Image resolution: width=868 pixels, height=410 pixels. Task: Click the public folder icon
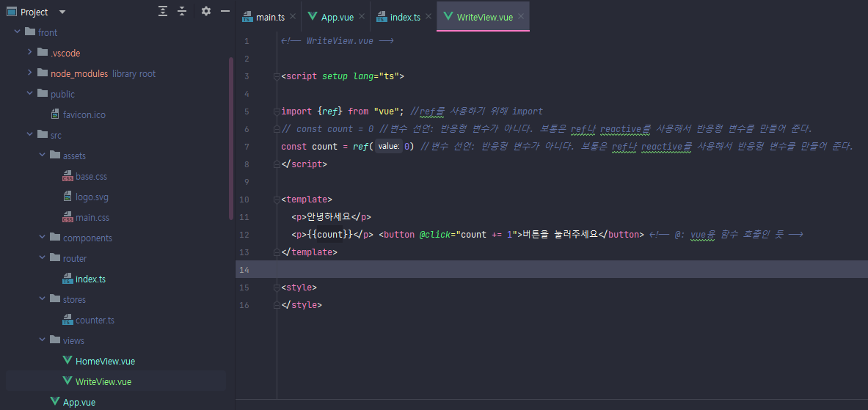pyautogui.click(x=43, y=93)
